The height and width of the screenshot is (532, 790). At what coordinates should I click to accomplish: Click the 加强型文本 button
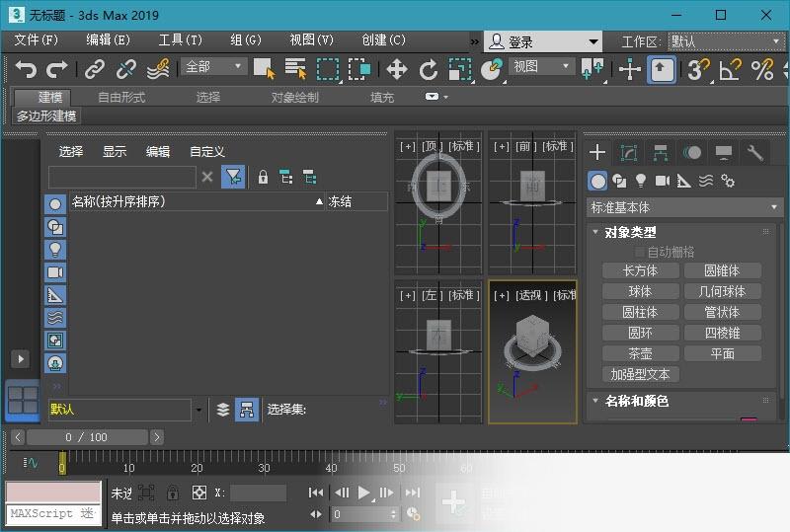[x=640, y=374]
